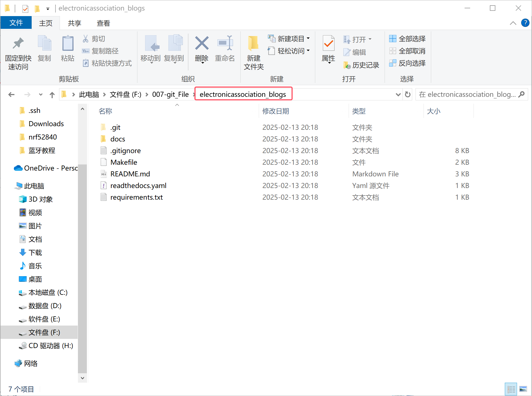Switch to details view layout icon

[x=511, y=389]
